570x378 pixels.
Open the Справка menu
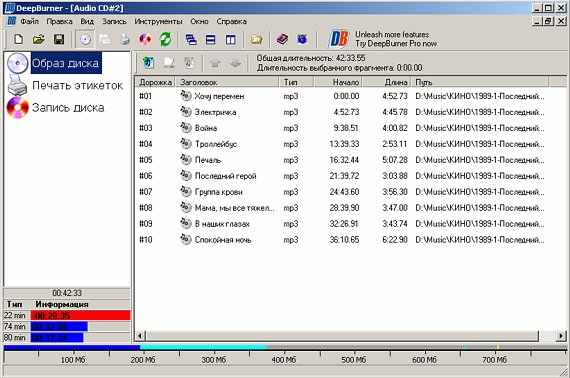point(232,21)
